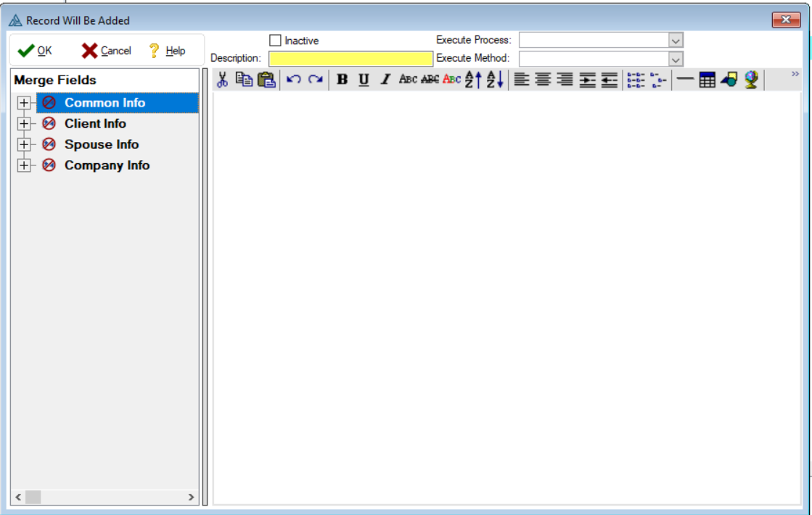
Task: Center align the text
Action: tap(543, 81)
